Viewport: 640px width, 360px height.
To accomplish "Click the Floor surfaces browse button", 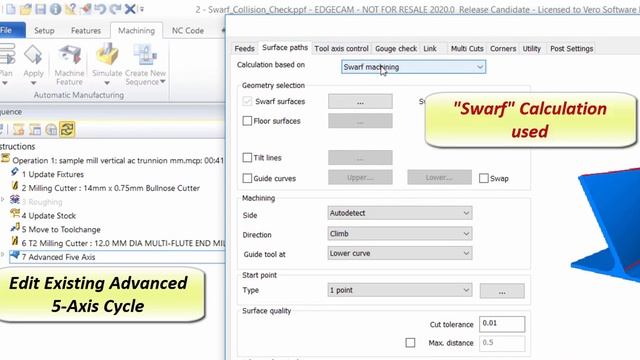I will [360, 121].
